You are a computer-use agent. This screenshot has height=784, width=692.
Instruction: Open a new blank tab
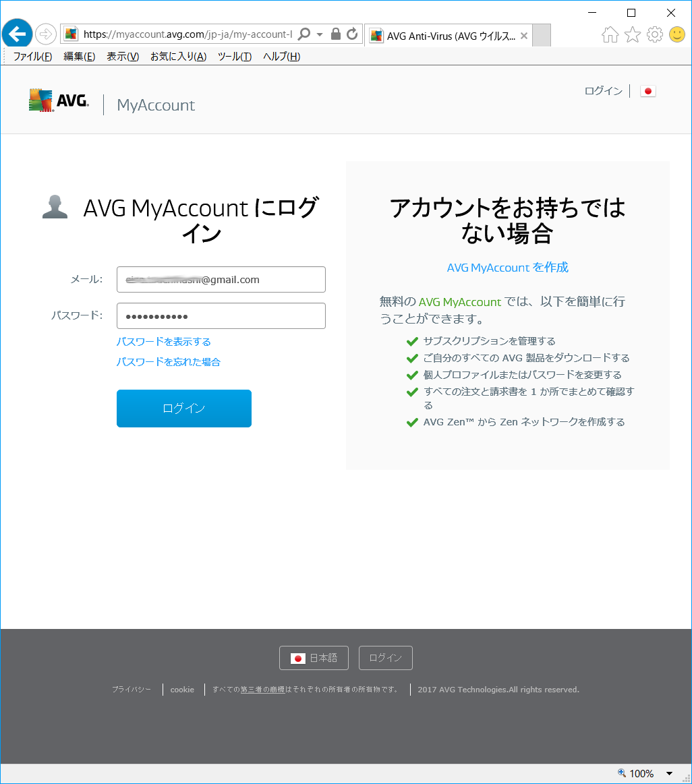(542, 35)
